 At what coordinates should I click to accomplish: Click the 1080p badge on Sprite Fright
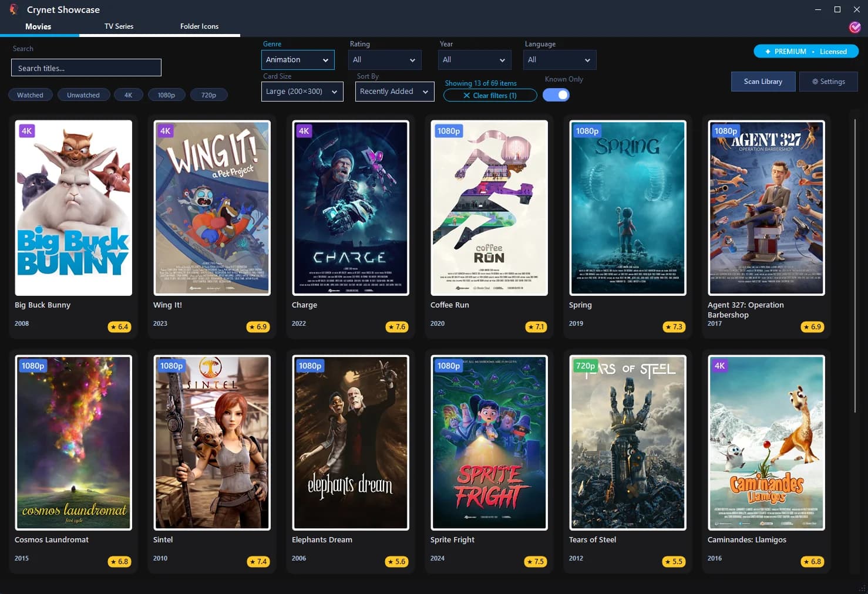449,366
